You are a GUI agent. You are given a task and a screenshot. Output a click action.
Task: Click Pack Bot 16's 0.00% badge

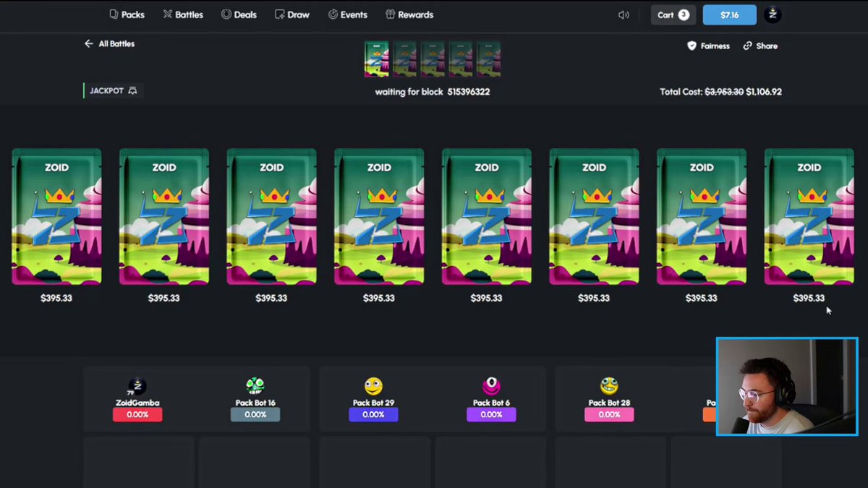[255, 414]
